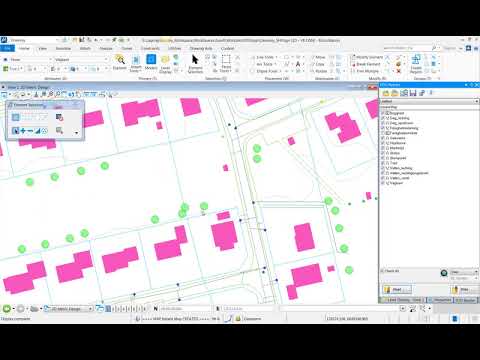Click the Start button in right panel
This screenshot has height=360, width=480.
coord(397,289)
